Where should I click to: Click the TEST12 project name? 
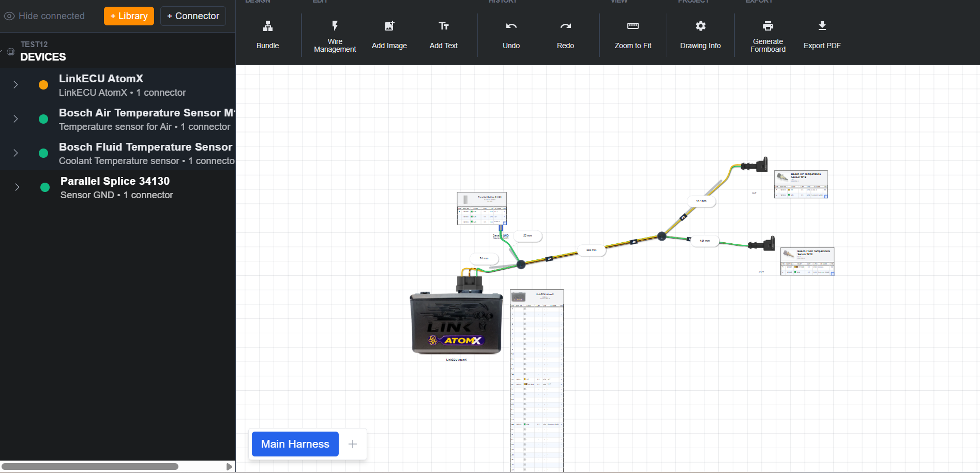pyautogui.click(x=34, y=45)
